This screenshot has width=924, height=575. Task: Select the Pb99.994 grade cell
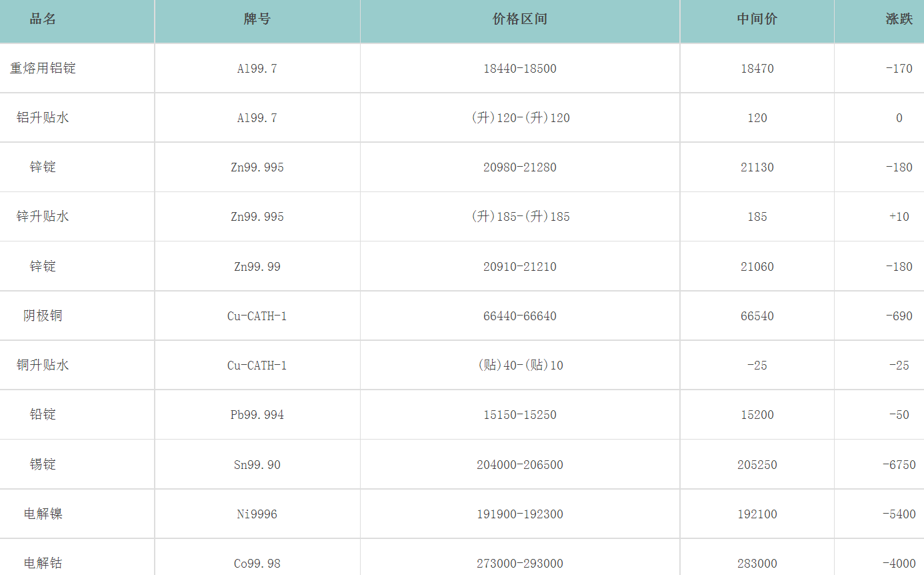tap(257, 415)
